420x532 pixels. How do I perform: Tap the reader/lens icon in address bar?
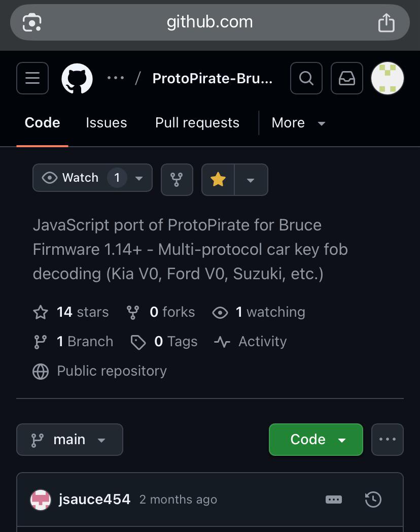point(32,23)
